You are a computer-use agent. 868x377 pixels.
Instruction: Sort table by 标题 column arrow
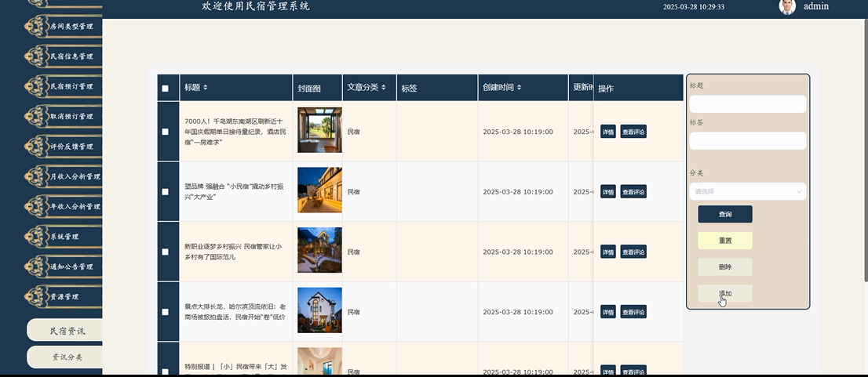pyautogui.click(x=206, y=87)
